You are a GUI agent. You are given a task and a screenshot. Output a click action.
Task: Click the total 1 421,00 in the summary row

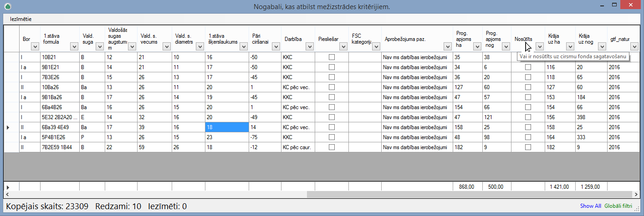click(560, 186)
